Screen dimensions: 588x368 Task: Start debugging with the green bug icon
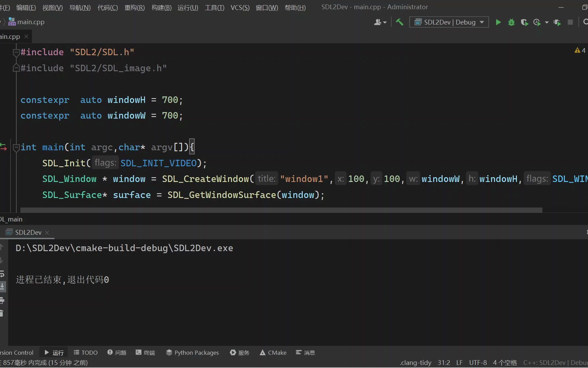pyautogui.click(x=511, y=22)
